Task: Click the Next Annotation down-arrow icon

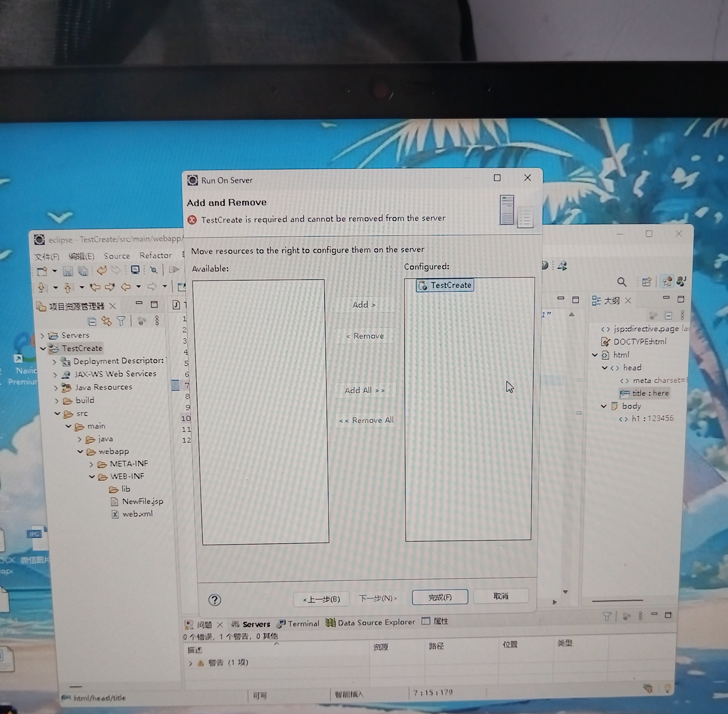Action: coord(42,288)
